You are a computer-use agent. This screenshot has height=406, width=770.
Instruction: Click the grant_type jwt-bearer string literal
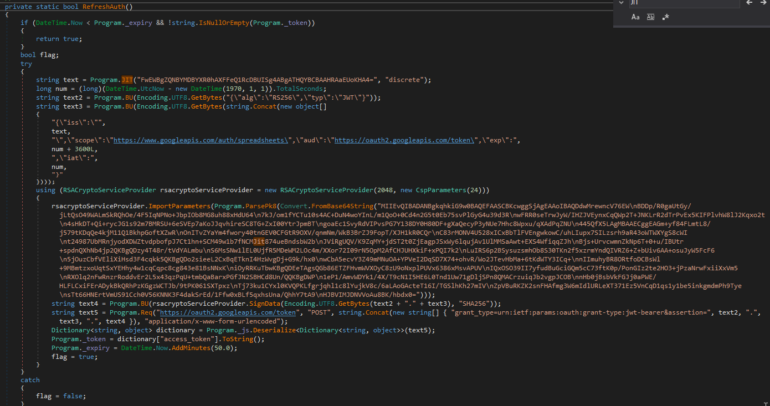(580, 312)
